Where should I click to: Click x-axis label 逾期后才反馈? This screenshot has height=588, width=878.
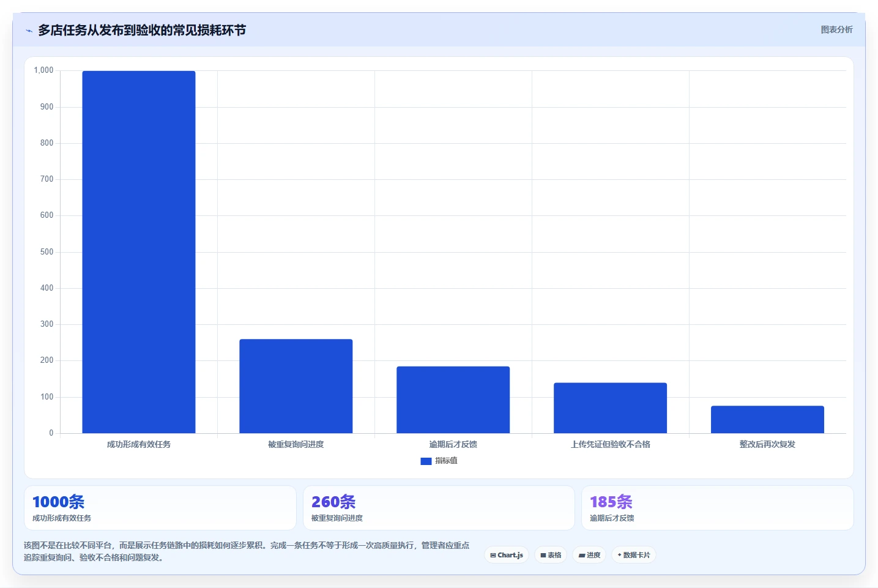tap(453, 444)
